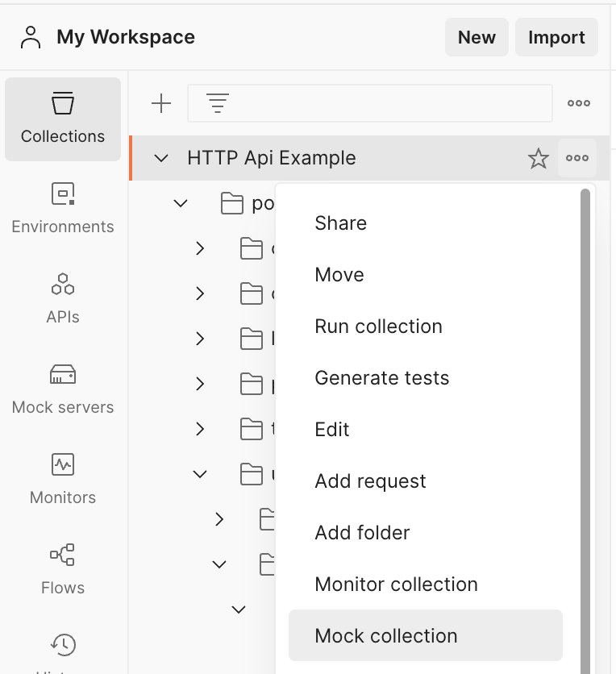Click the three-dot options beside filter field

578,103
